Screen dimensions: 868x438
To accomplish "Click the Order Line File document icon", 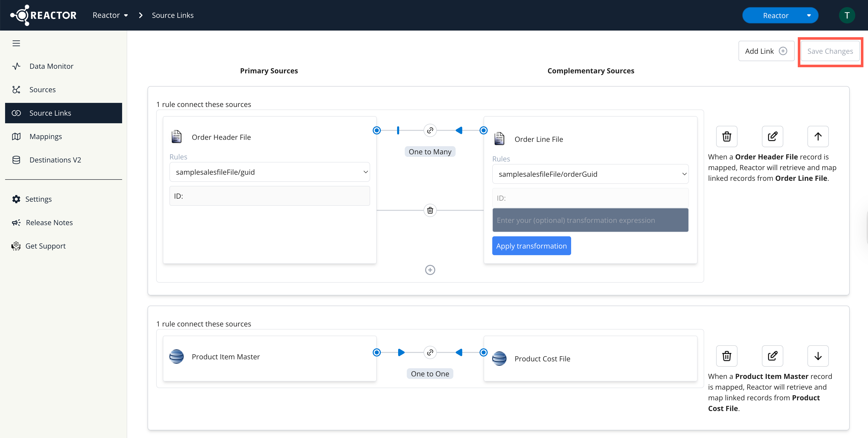I will 499,139.
